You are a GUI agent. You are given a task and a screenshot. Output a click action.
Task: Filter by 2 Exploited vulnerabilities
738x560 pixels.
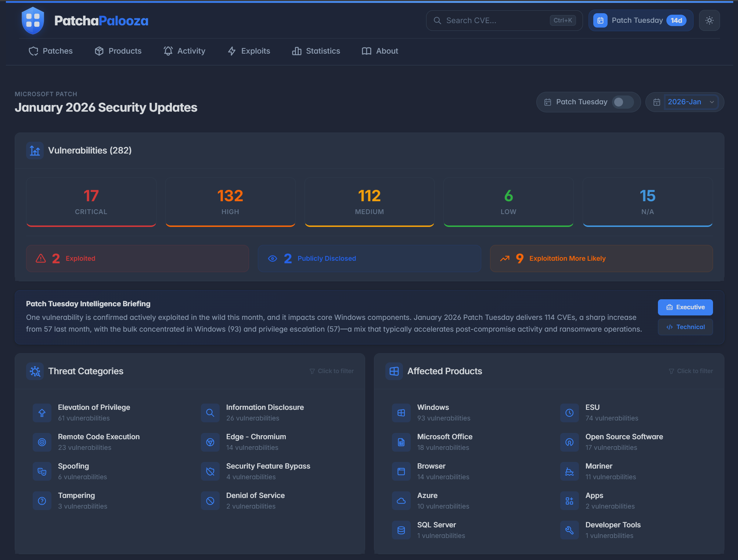pos(137,259)
